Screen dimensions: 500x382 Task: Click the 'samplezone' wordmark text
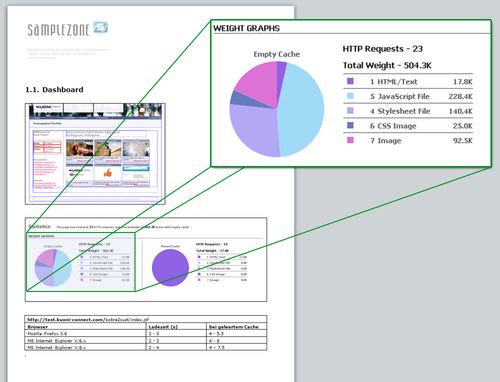coord(58,30)
